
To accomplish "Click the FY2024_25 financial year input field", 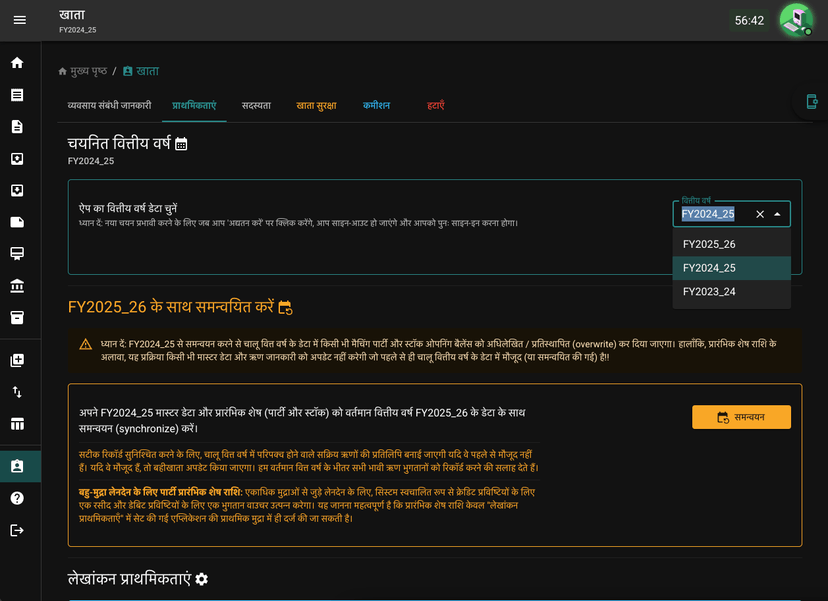I will (x=714, y=214).
